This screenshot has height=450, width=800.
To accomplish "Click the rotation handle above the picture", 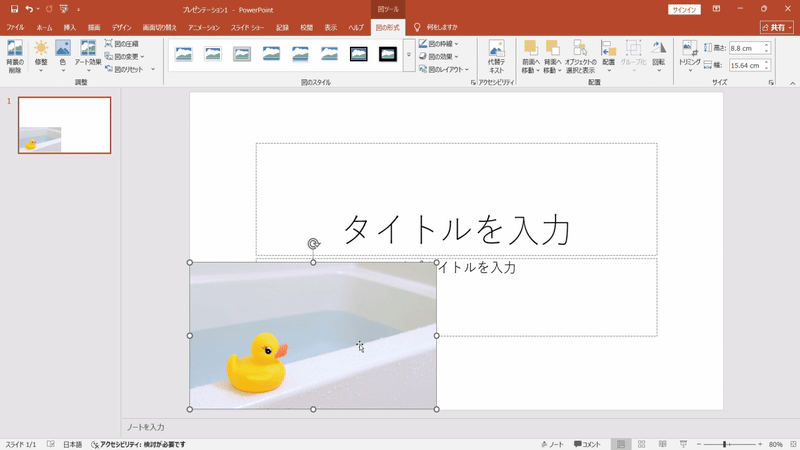I will pos(314,244).
